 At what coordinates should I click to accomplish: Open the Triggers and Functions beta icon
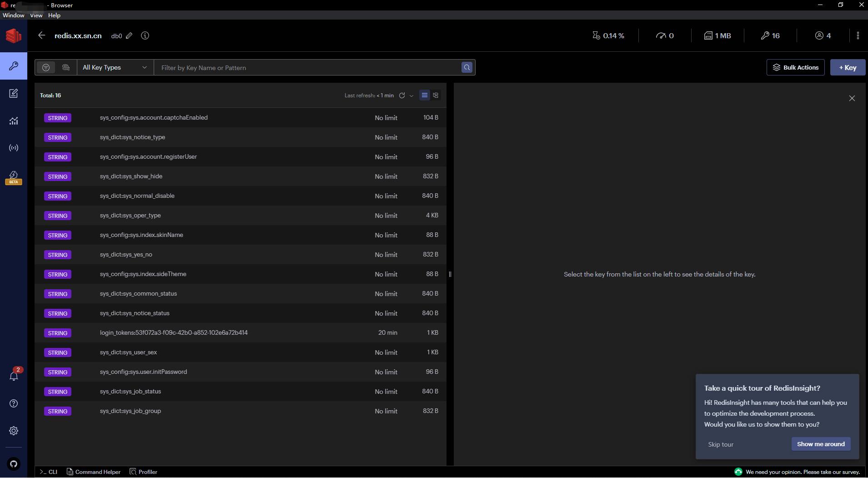coord(14,177)
